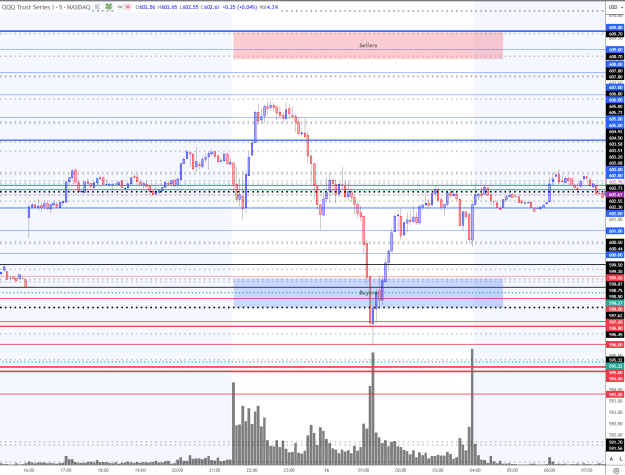Click the 16:00 label on the time axis
Screen dimensions: 625x475
(x=28, y=470)
